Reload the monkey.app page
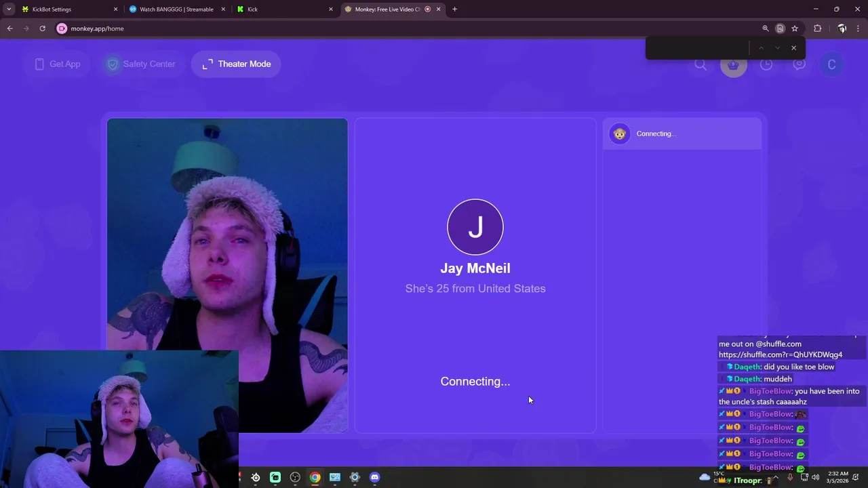 click(x=42, y=28)
